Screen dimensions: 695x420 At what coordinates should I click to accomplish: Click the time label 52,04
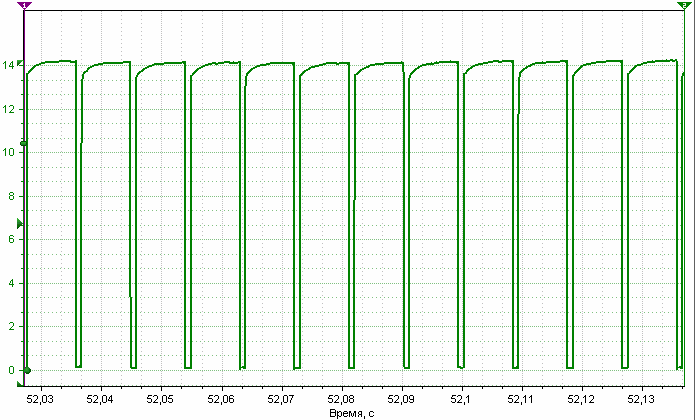[100, 399]
